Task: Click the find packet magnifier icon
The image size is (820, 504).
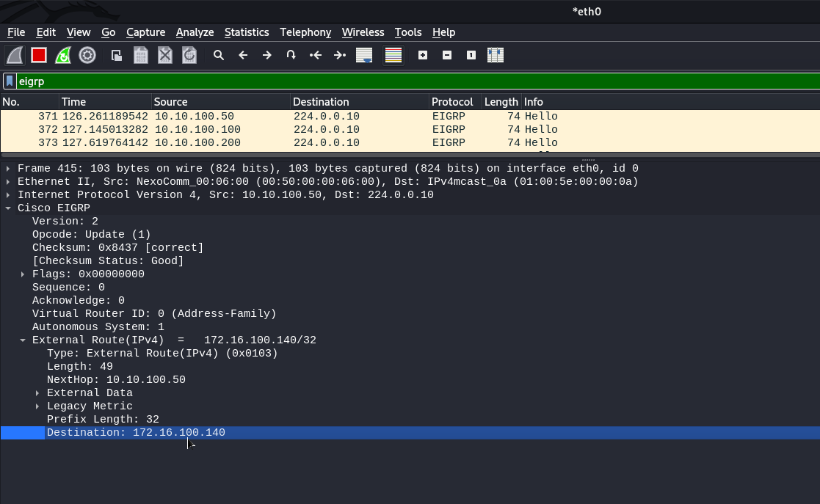Action: coord(218,55)
